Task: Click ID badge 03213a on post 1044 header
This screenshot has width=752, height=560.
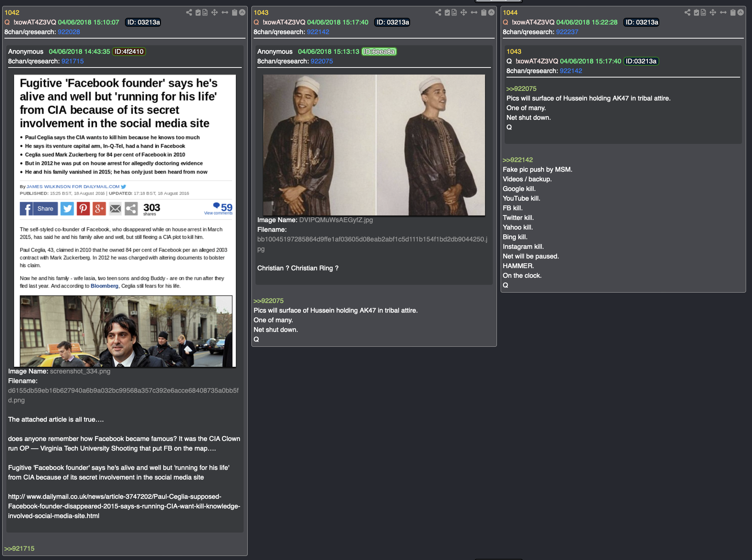Action: (642, 22)
